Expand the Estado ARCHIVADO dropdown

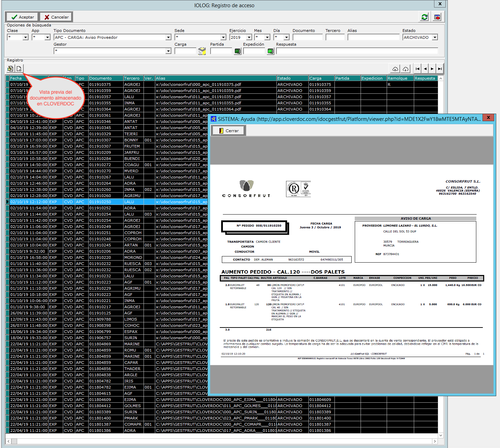(435, 37)
